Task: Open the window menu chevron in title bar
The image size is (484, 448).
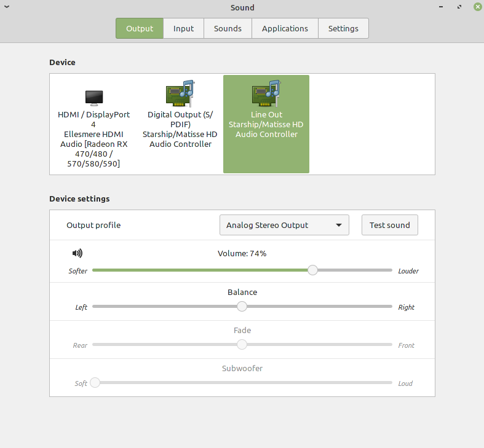Action: coord(7,7)
